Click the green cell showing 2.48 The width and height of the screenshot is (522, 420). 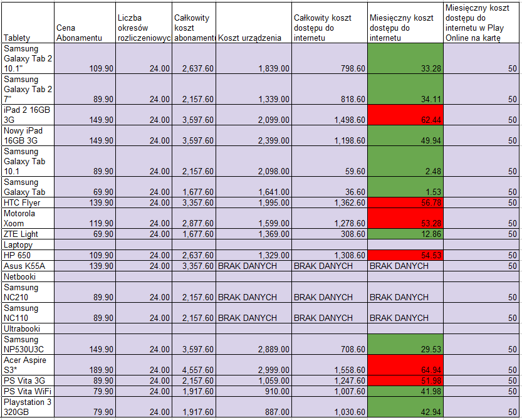[405, 161]
